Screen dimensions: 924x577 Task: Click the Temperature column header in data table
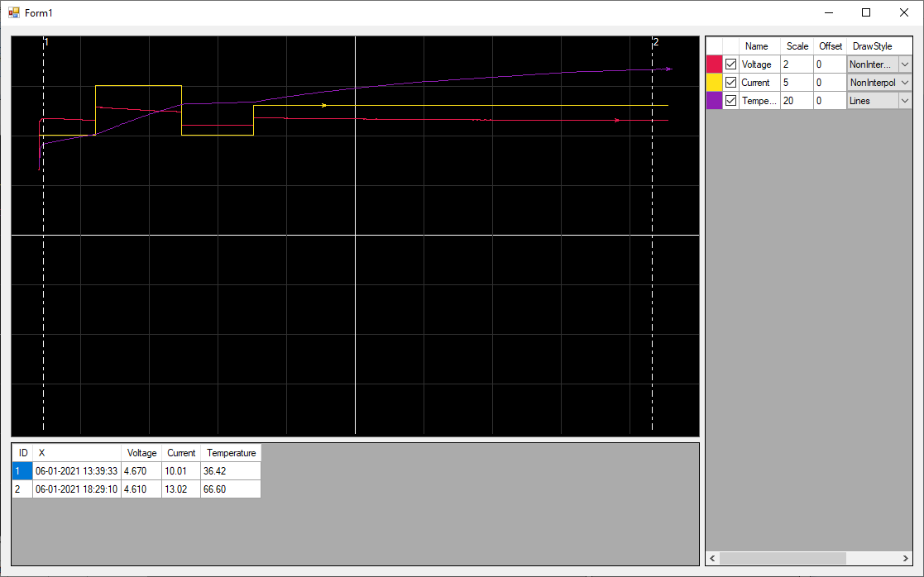(x=231, y=453)
